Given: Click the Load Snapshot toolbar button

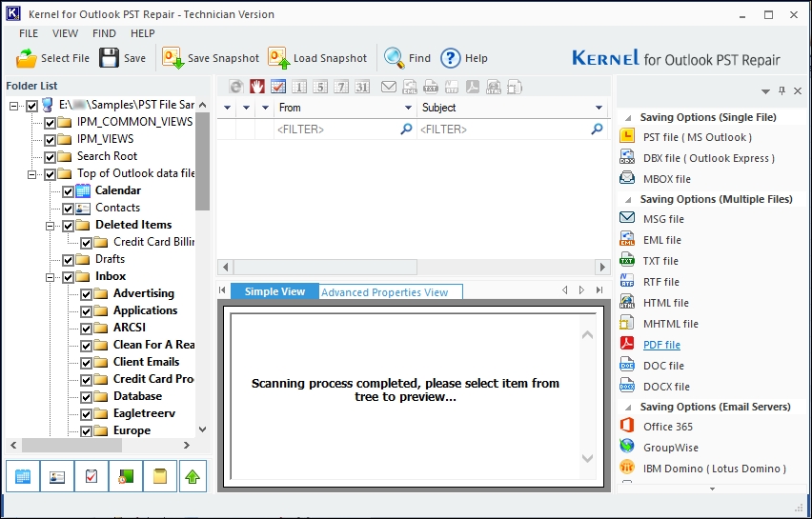Looking at the screenshot, I should (x=317, y=58).
